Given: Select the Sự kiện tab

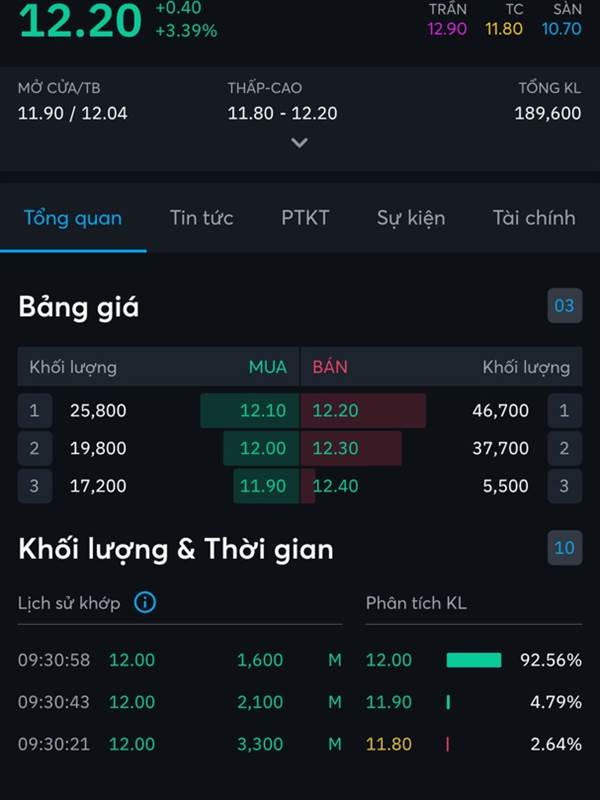Looking at the screenshot, I should [411, 218].
